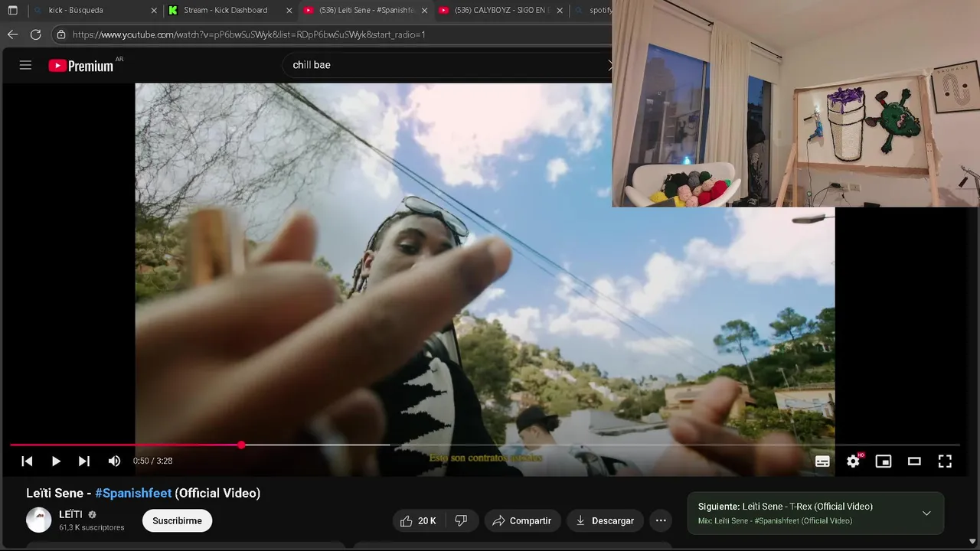Open LEÏTI channel avatar
Viewport: 980px width, 551px height.
click(39, 520)
